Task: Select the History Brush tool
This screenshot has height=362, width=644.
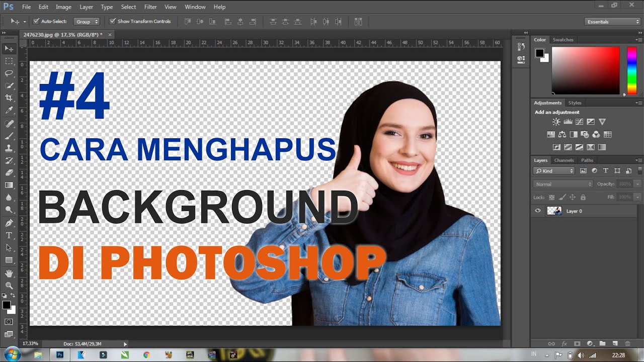Action: point(9,160)
